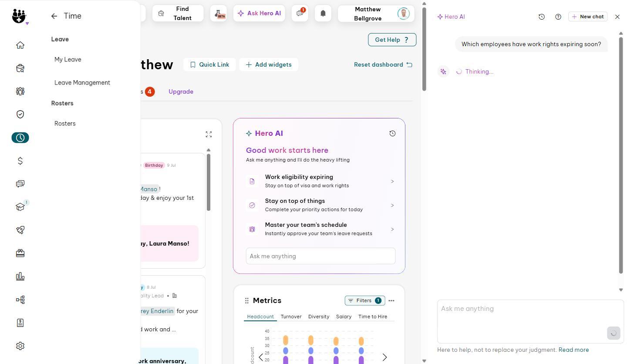Start a New chat in Hero AI

(588, 17)
